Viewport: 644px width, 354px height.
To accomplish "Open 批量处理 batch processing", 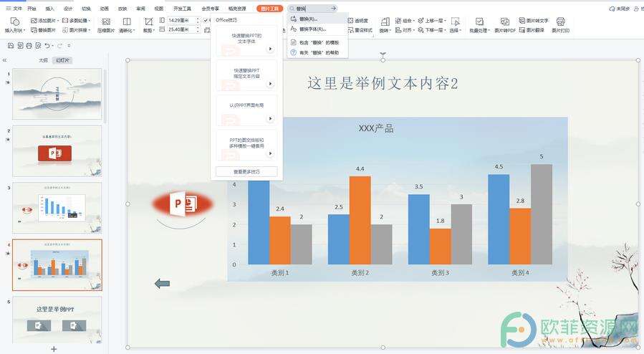I will 479,25.
